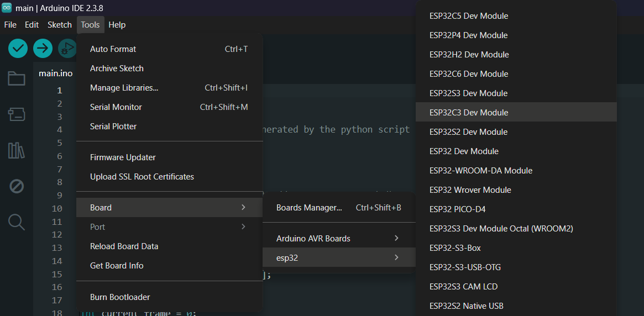The image size is (644, 316).
Task: Expand the Board submenu arrow
Action: tap(244, 207)
